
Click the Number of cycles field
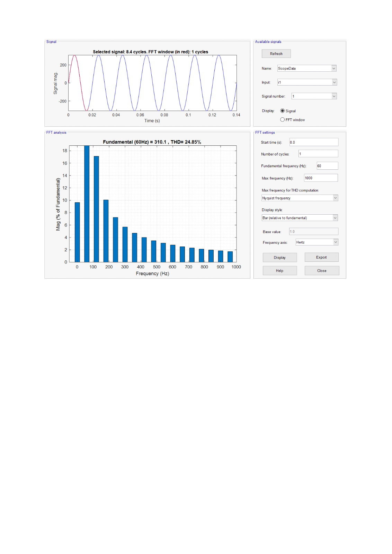(x=318, y=154)
